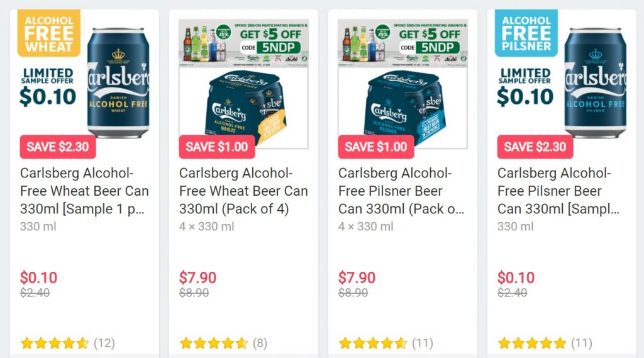Click the Pilsner 4-pack star rating
The image size is (644, 358).
point(373,344)
